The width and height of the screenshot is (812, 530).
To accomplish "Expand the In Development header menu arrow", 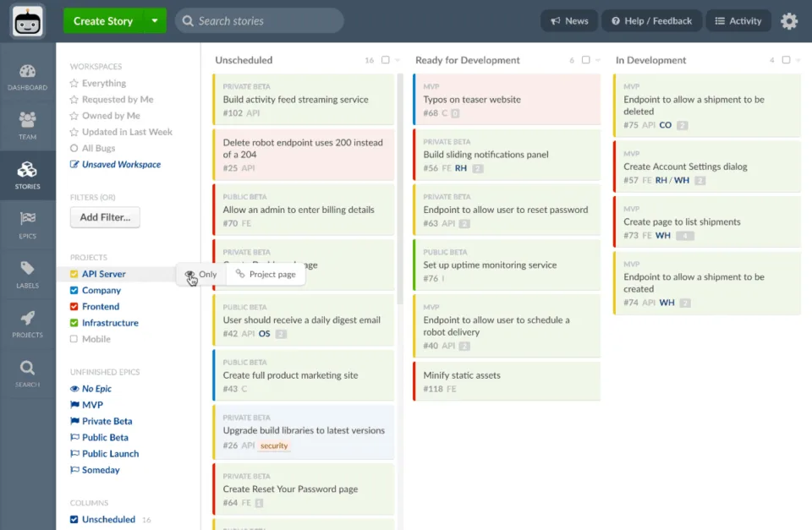I will tap(798, 61).
